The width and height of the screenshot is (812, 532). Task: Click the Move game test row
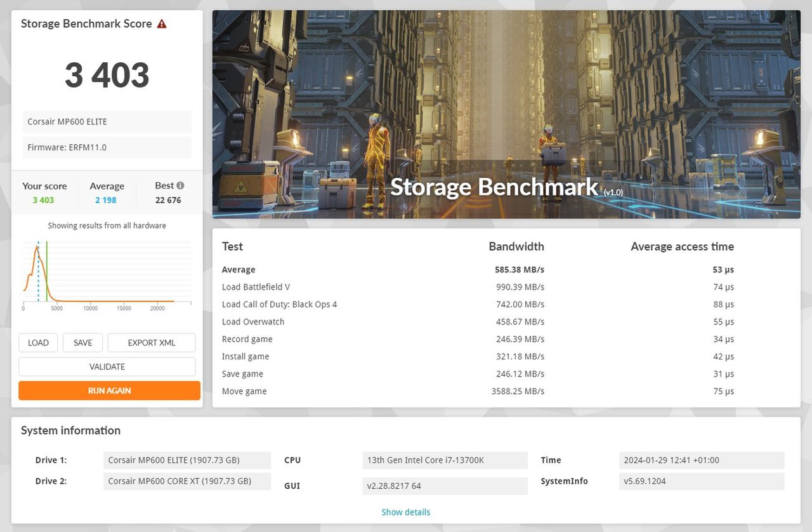478,391
